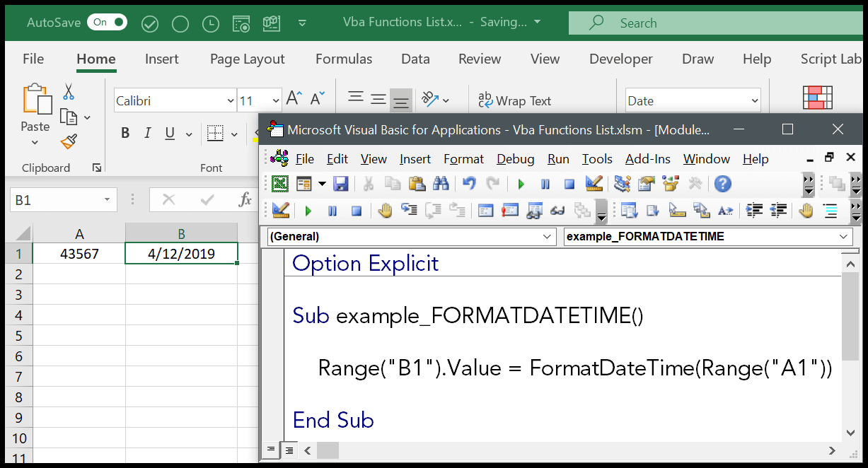Click the View Microsoft Excel icon

click(279, 184)
